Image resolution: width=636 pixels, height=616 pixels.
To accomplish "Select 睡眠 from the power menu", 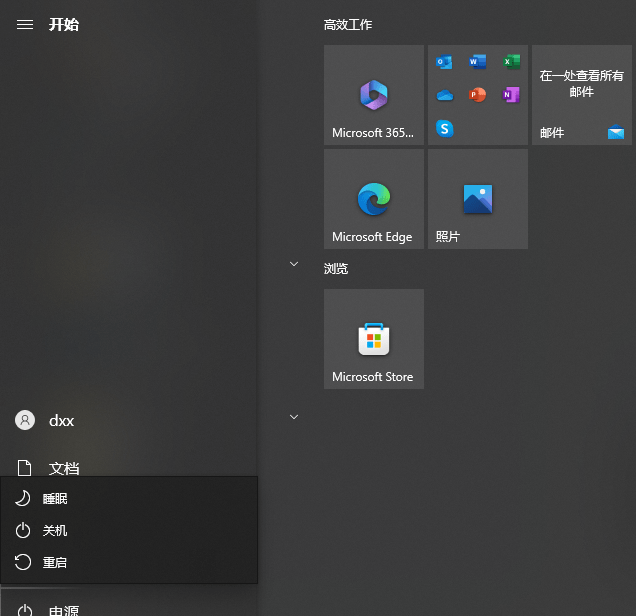I will coord(55,499).
